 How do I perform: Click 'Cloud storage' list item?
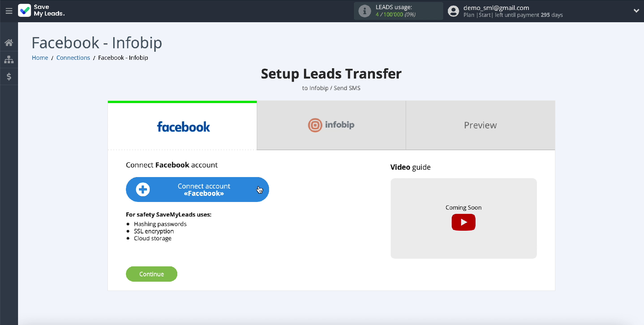(x=153, y=238)
